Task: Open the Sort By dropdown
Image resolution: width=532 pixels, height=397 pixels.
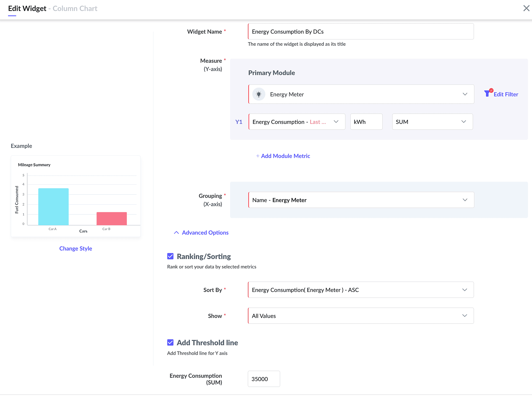Action: 360,290
